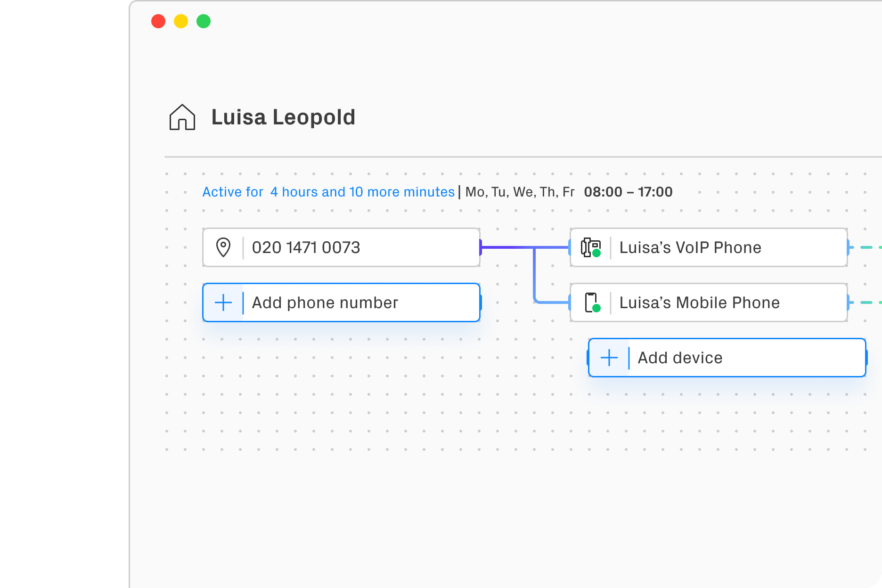Click the 'Add device' text label
This screenshot has height=588, width=882.
point(680,358)
